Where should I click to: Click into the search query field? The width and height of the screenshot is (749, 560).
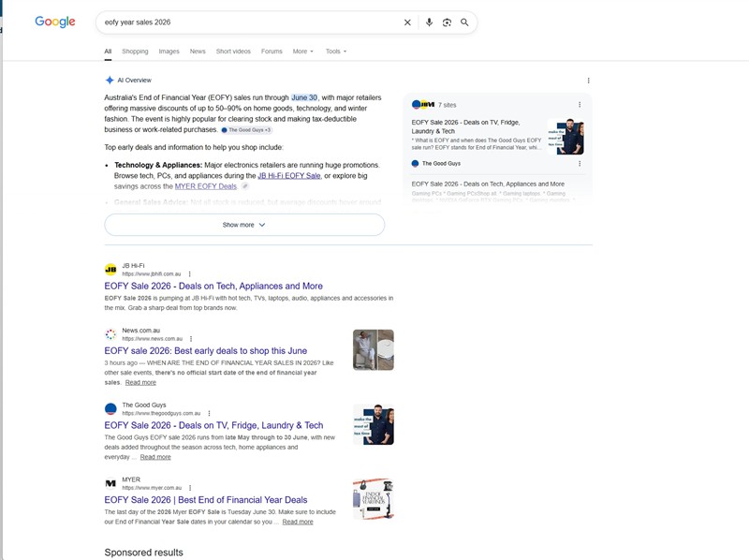[248, 22]
